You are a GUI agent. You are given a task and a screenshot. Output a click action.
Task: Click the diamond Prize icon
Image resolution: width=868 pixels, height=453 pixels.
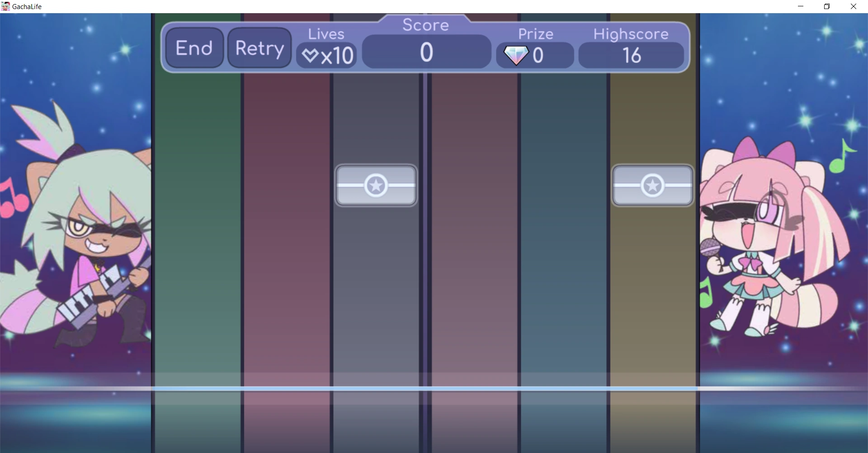pos(516,55)
